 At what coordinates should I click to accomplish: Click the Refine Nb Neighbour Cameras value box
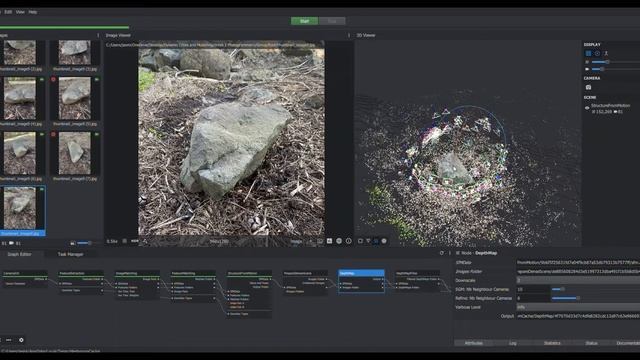pyautogui.click(x=533, y=298)
